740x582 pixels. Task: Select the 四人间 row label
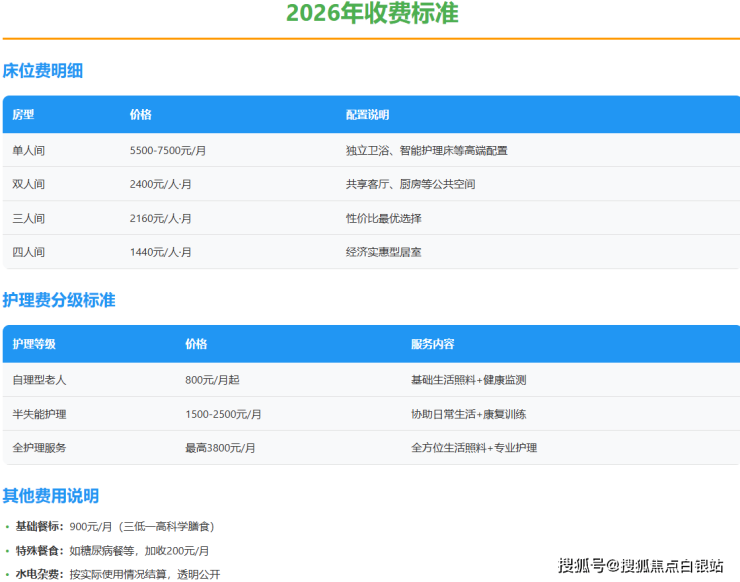pyautogui.click(x=29, y=252)
